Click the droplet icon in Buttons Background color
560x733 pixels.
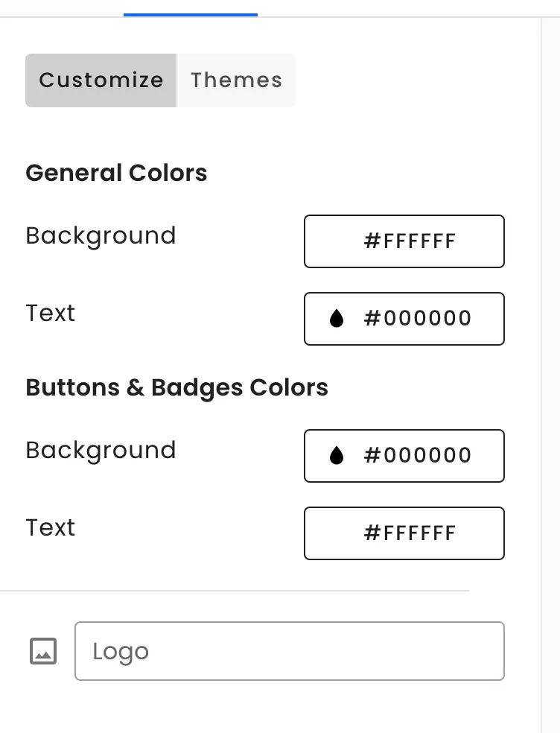click(x=337, y=456)
